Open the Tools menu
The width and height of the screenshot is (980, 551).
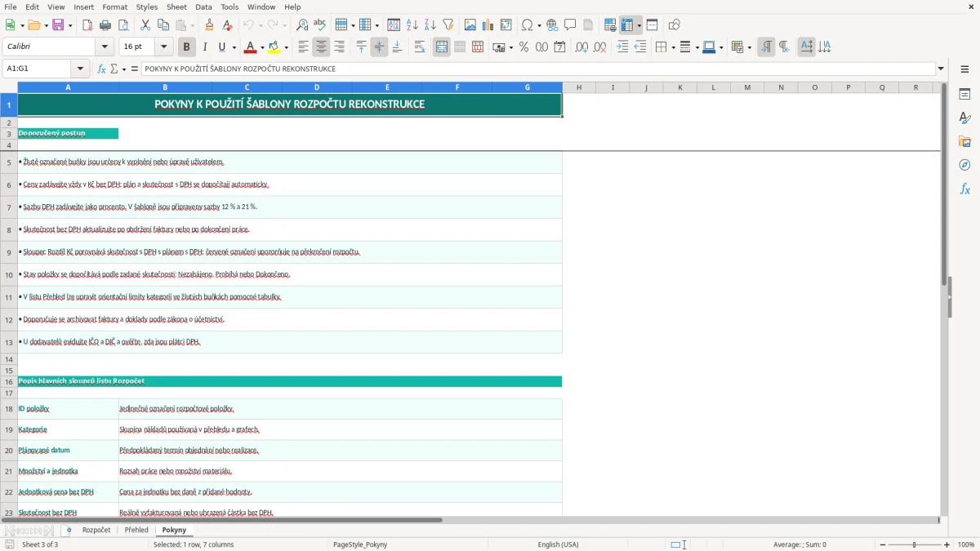(229, 7)
